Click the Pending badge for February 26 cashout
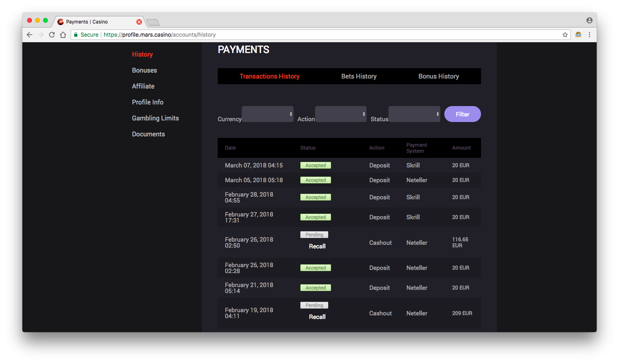 coord(314,235)
